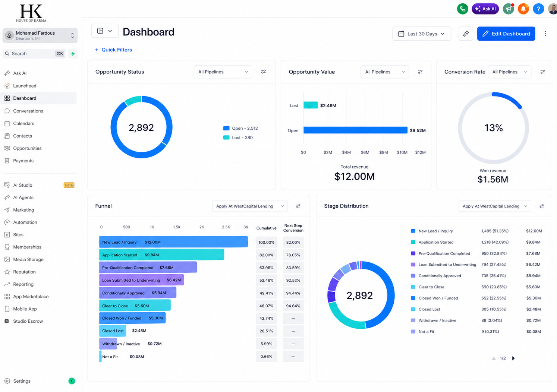This screenshot has height=392, width=557.
Task: Open the Funnel pipeline dropdown
Action: [x=250, y=206]
